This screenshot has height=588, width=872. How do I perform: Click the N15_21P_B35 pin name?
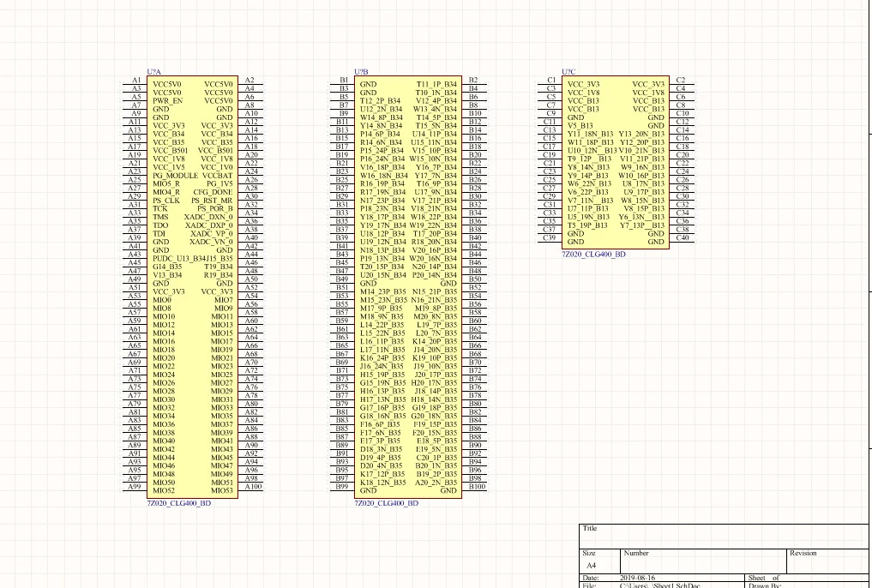click(x=435, y=291)
